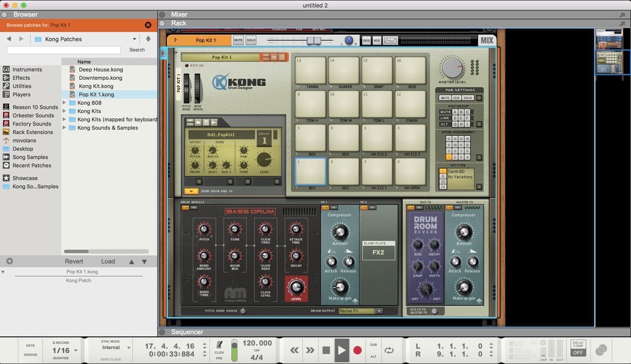Toggle Pad Settings SOLO button
Image resolution: width=631 pixels, height=364 pixels.
pos(467,98)
